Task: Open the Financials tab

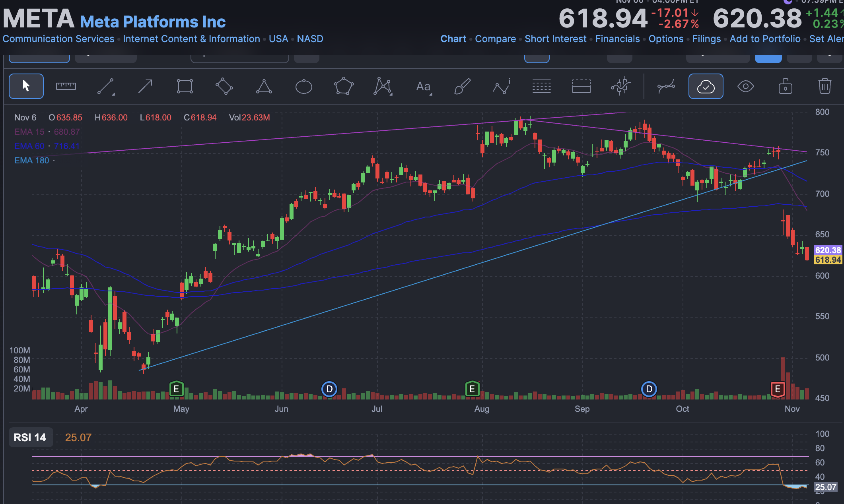Action: coord(617,39)
